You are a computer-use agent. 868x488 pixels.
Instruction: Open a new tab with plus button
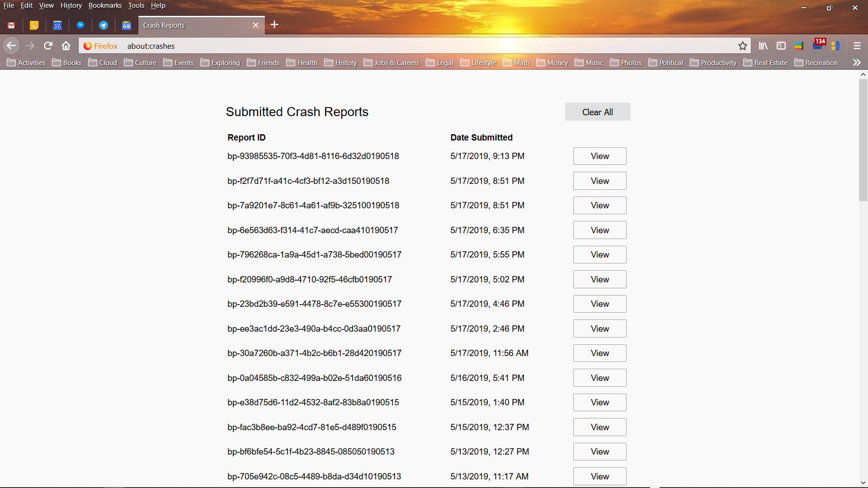coord(274,24)
